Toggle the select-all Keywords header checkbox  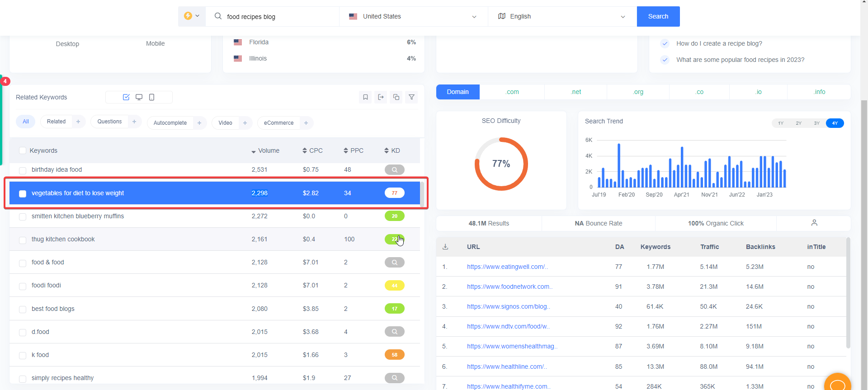23,151
